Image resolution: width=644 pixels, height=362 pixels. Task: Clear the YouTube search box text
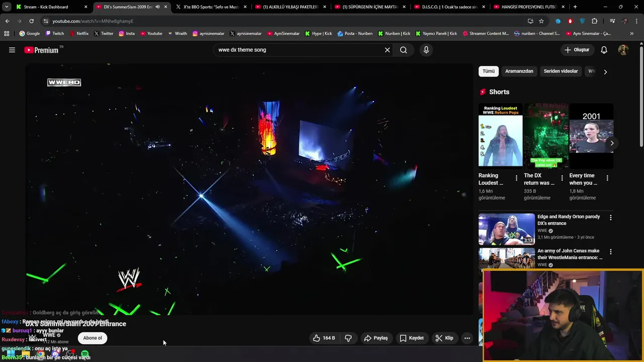[x=387, y=50]
